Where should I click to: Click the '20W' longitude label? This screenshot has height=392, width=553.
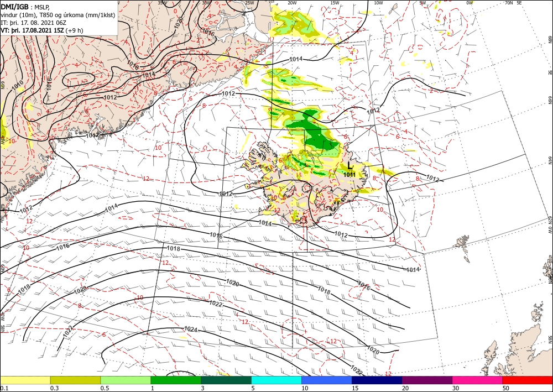292,3
